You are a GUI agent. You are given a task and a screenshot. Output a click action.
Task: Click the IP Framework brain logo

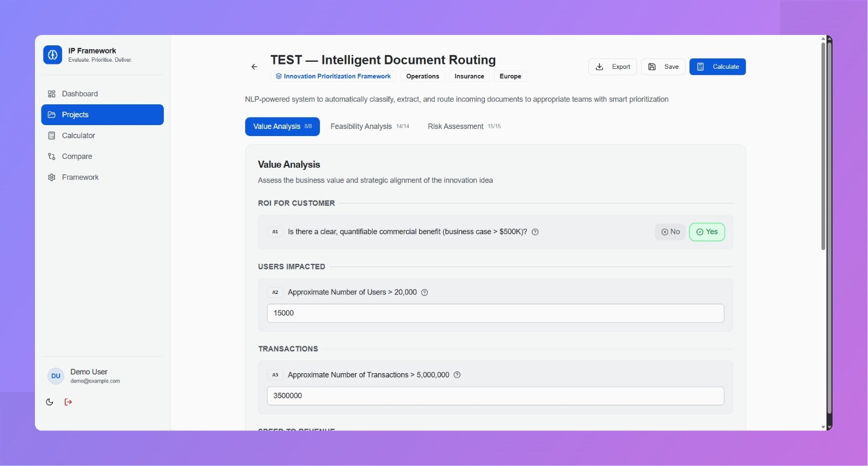[x=52, y=55]
